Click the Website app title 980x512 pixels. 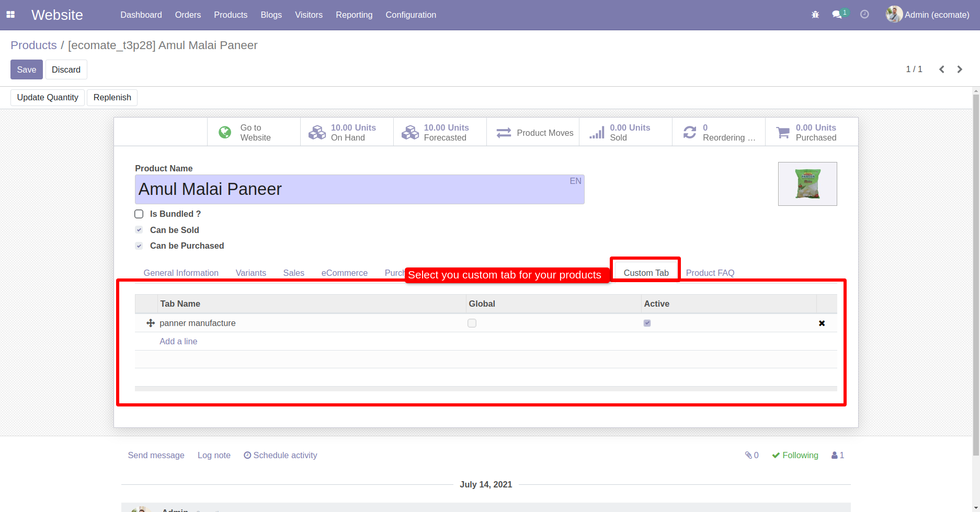click(x=57, y=15)
